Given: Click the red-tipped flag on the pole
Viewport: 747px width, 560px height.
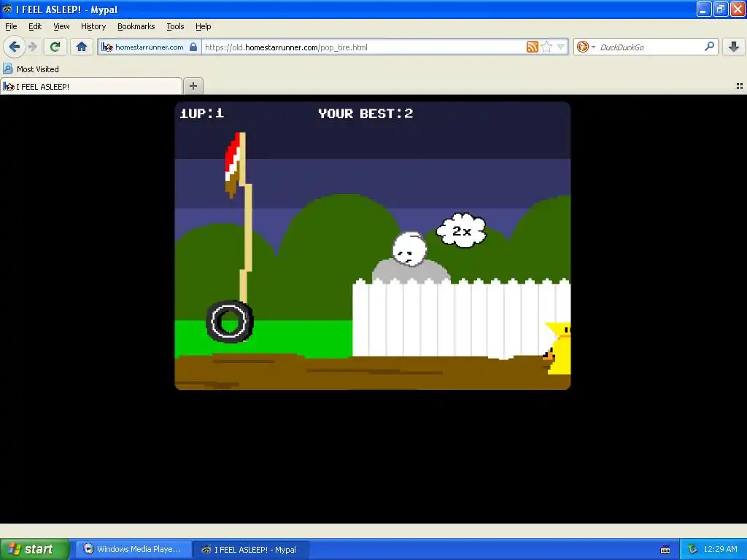Looking at the screenshot, I should (x=233, y=165).
